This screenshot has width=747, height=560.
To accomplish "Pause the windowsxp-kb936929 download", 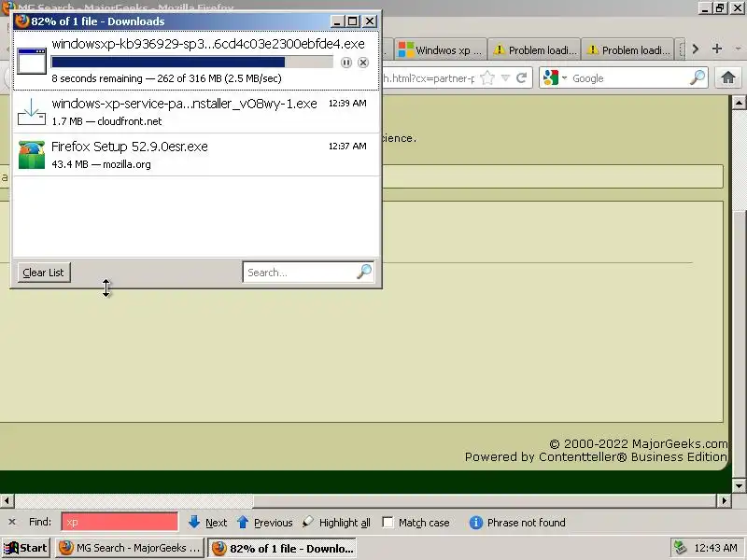I will (x=346, y=63).
